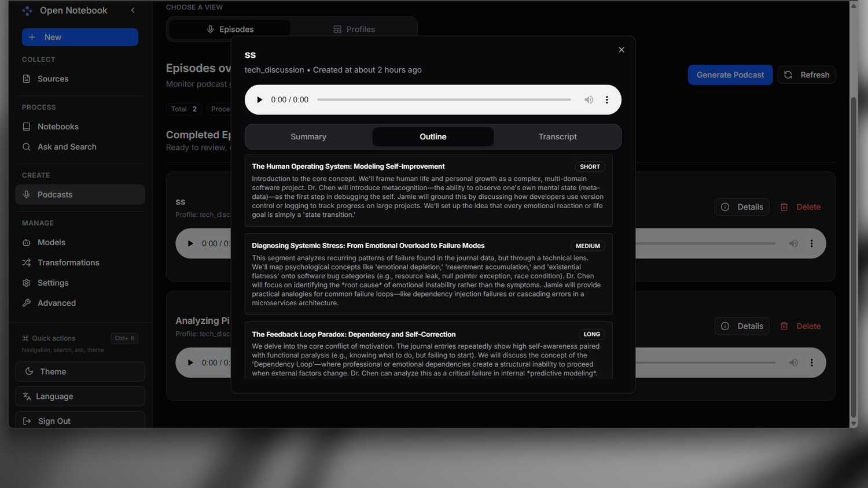Viewport: 868px width, 488px height.
Task: Select Podcasts in the sidebar
Action: tap(80, 195)
